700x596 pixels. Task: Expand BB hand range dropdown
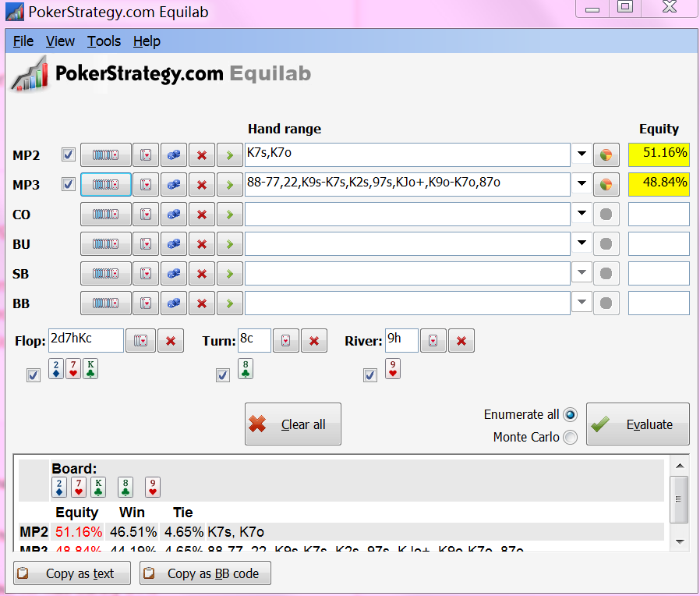[x=582, y=302]
